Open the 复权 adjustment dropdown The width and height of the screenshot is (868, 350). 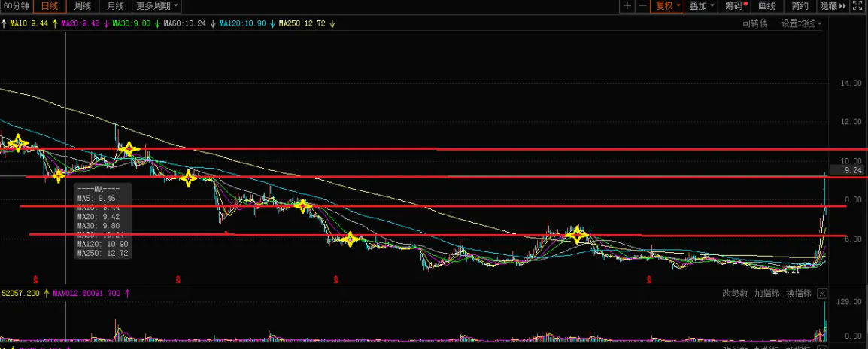coord(668,6)
